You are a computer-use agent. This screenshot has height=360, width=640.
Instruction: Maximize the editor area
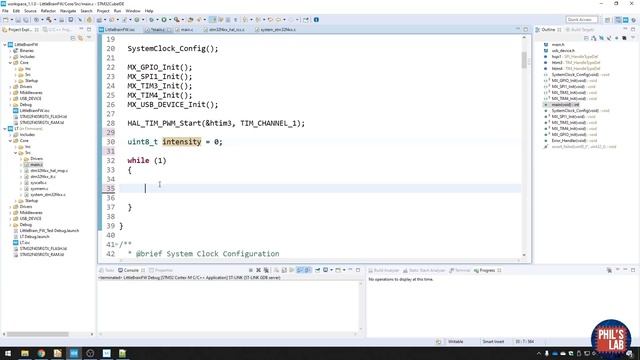click(525, 29)
